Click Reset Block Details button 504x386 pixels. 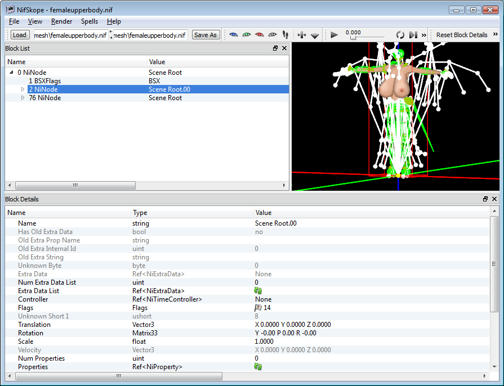coord(462,35)
